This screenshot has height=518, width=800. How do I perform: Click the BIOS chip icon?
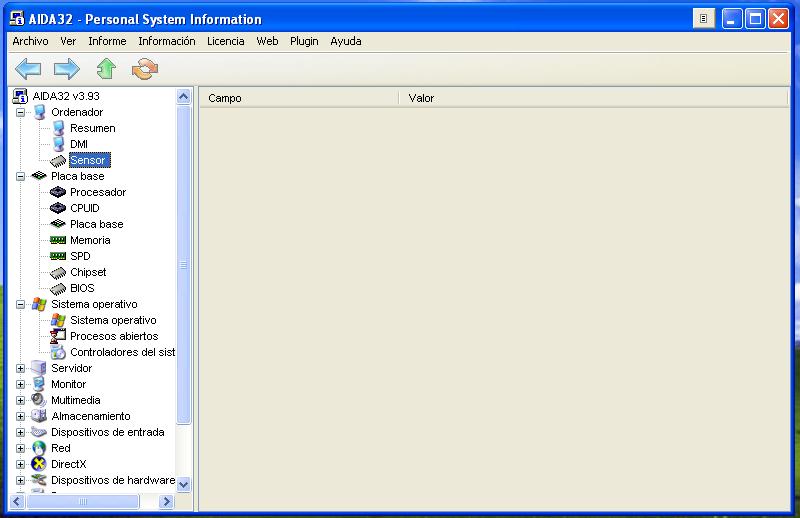[x=58, y=288]
